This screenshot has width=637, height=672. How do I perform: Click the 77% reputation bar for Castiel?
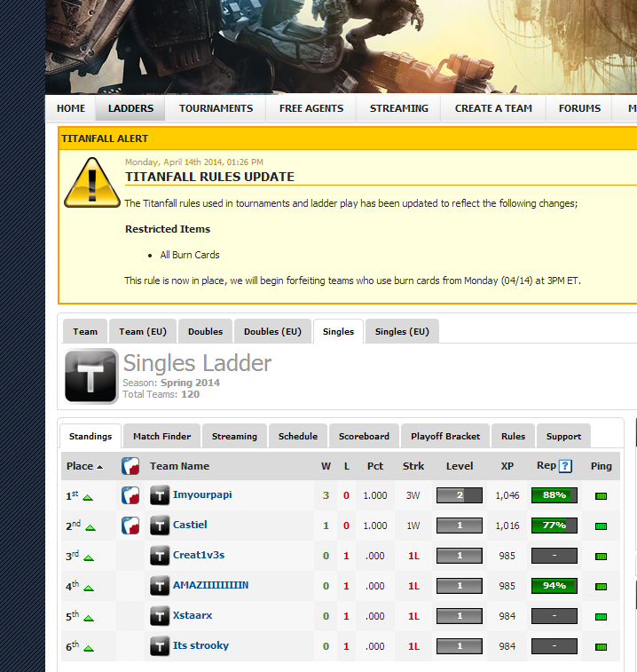coord(554,526)
